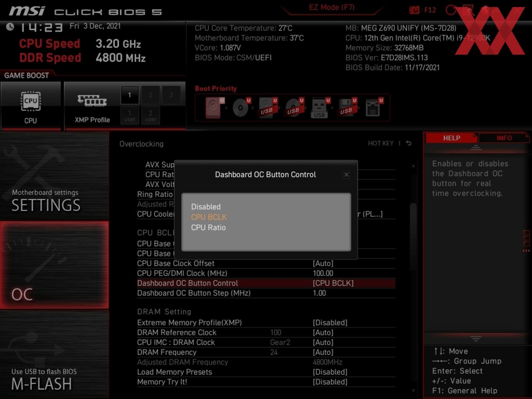The width and height of the screenshot is (532, 399).
Task: Open DRAM Frequency [Auto] value
Action: pyautogui.click(x=323, y=352)
